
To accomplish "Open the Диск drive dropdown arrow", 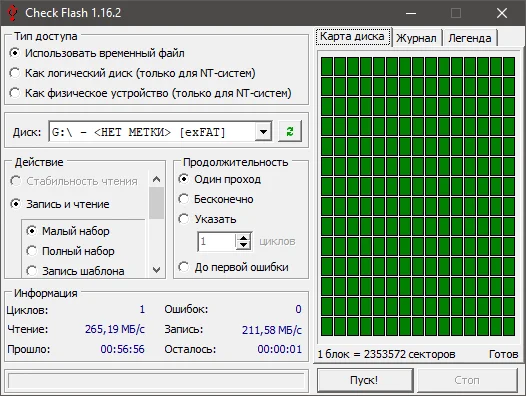I will point(263,132).
